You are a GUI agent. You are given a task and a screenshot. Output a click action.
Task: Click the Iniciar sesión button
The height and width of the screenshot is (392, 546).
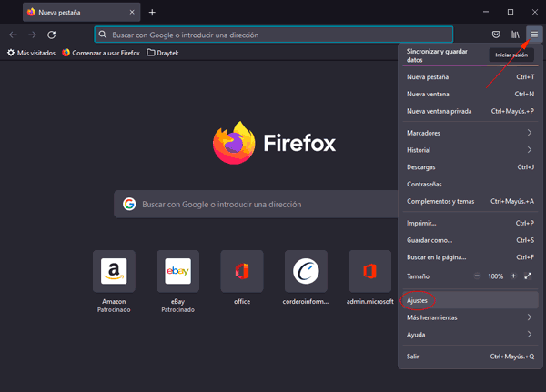tap(511, 55)
